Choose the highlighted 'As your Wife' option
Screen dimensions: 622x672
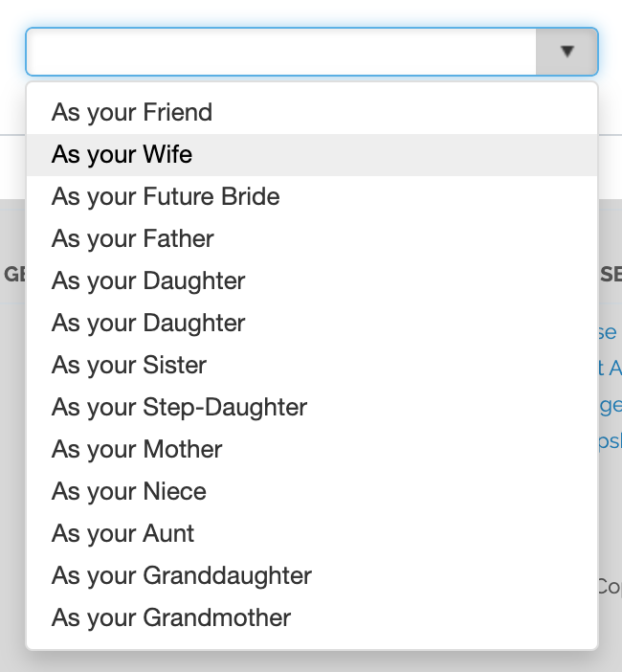point(122,155)
